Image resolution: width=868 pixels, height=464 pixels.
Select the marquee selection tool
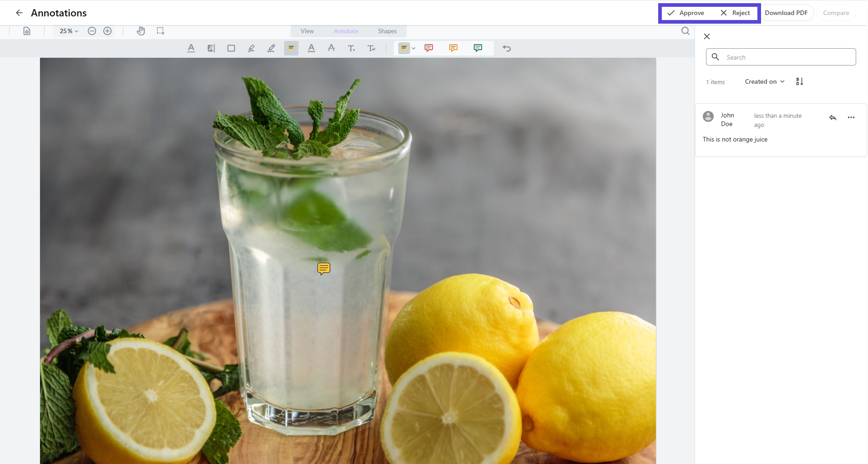click(161, 31)
